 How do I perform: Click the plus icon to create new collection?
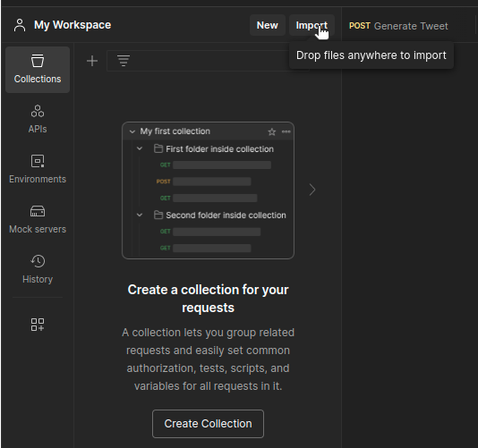tap(92, 61)
